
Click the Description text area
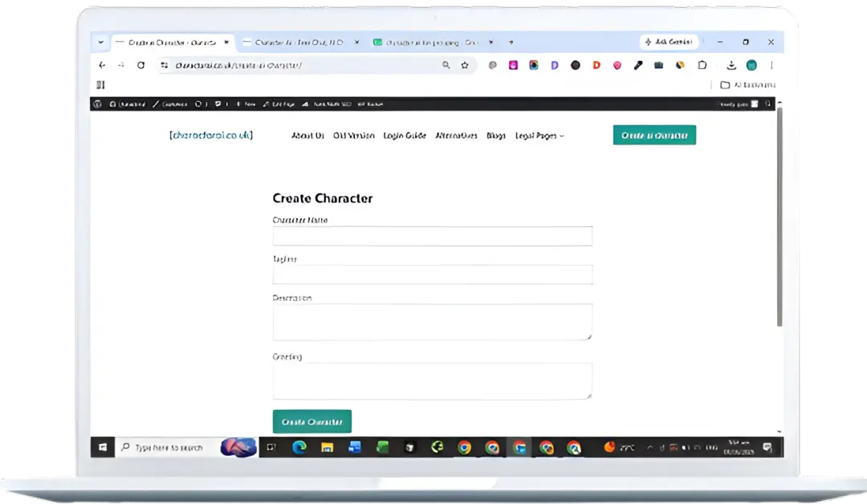(433, 322)
